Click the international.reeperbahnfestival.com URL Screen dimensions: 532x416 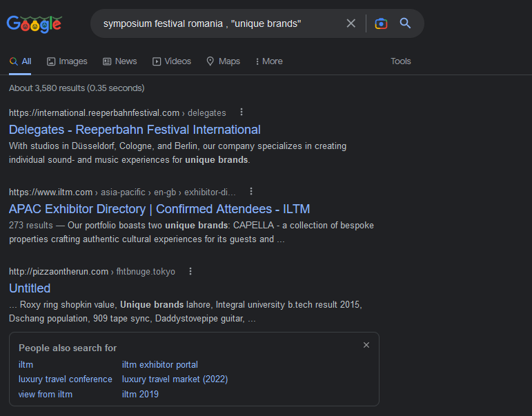(x=117, y=113)
